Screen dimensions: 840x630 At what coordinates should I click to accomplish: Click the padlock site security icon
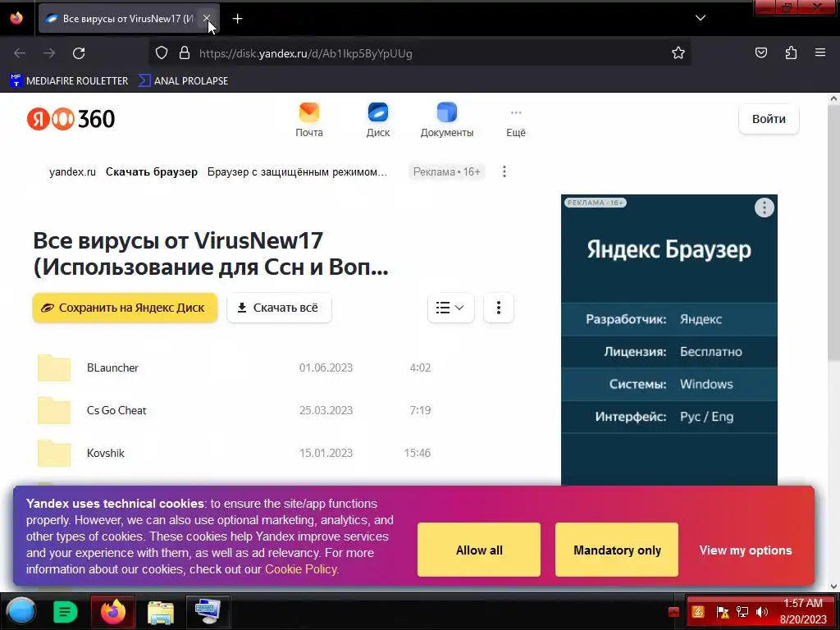click(x=185, y=53)
